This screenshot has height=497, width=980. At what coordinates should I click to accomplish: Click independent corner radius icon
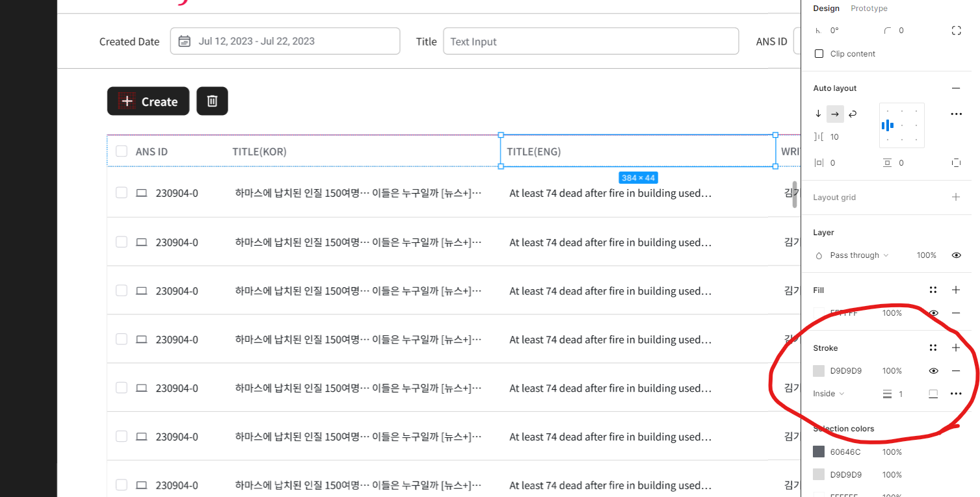[x=956, y=31]
